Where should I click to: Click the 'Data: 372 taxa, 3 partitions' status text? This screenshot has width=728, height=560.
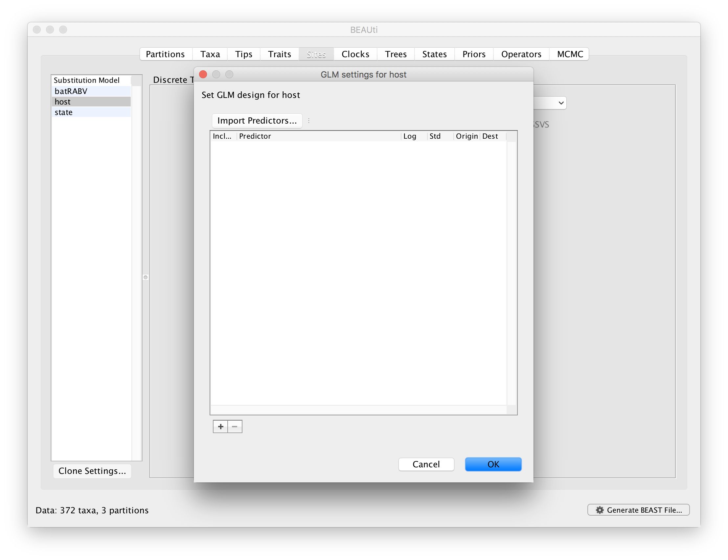pyautogui.click(x=92, y=510)
